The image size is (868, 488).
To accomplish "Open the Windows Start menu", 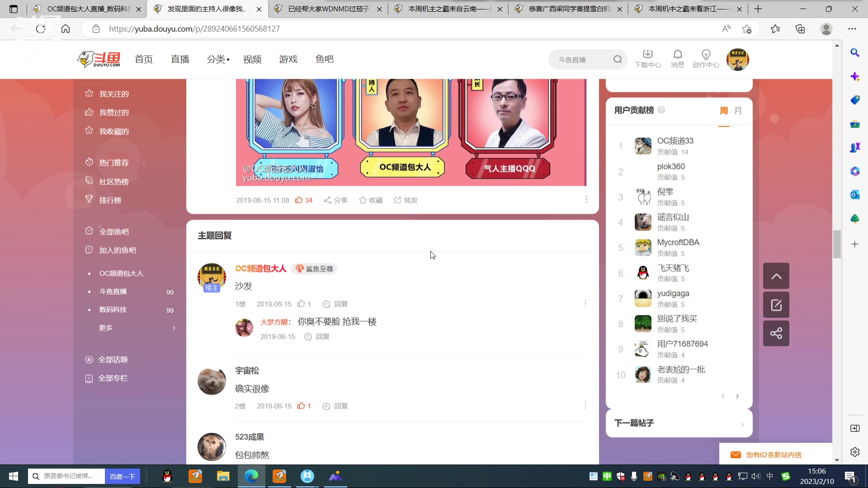I will click(14, 476).
